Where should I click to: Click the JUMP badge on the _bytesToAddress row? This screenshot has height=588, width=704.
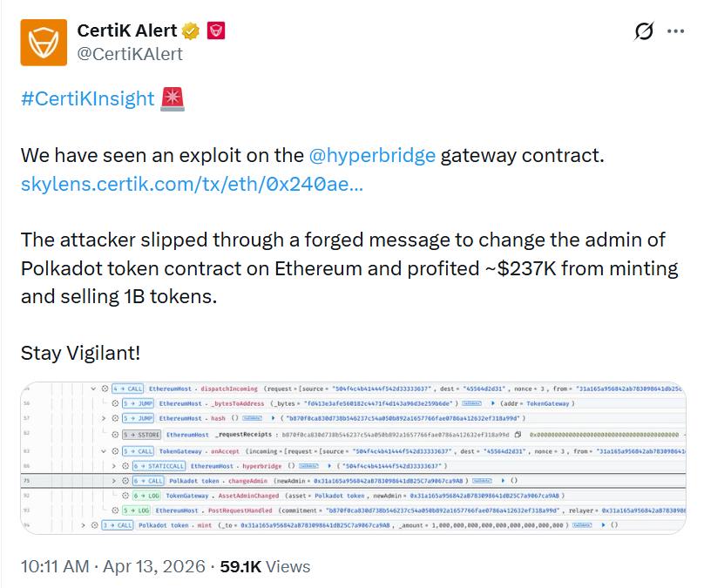click(x=138, y=403)
